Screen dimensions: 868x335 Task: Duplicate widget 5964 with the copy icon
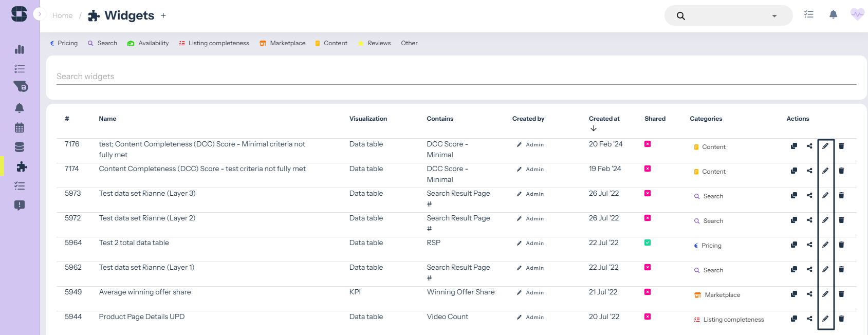tap(794, 245)
